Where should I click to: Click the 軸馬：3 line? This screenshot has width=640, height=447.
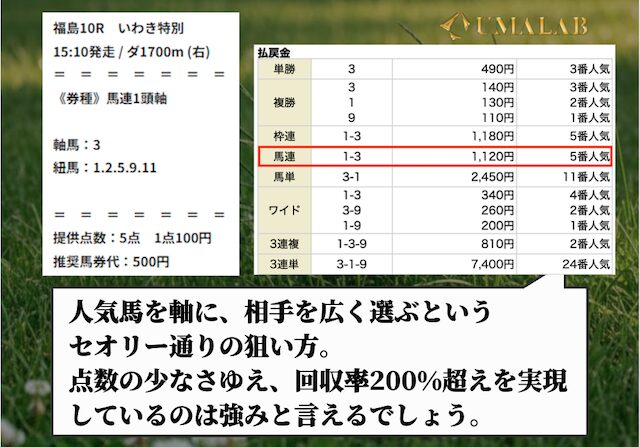pyautogui.click(x=77, y=145)
